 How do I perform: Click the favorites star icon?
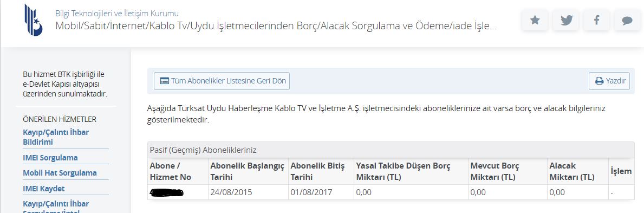535,20
